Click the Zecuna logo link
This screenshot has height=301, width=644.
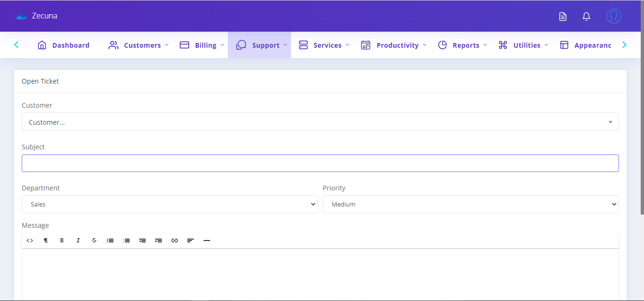click(x=37, y=16)
